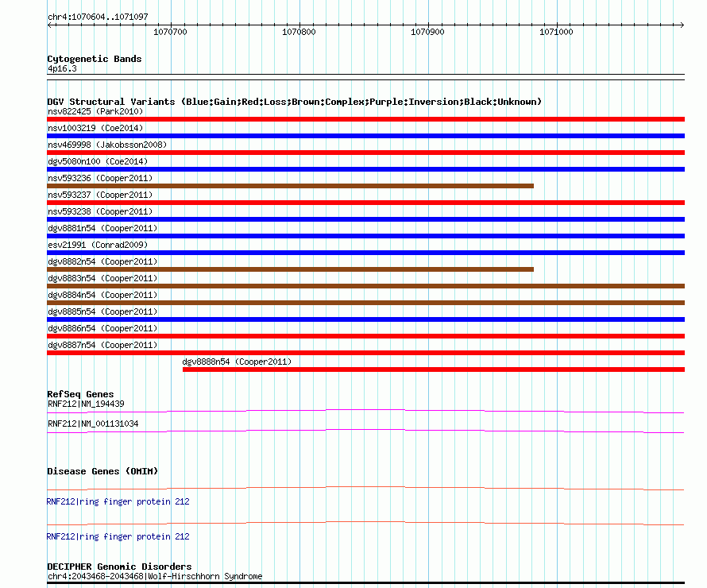Click the RNF212|NM_194439 gene label
Image resolution: width=707 pixels, height=588 pixels.
(86, 404)
